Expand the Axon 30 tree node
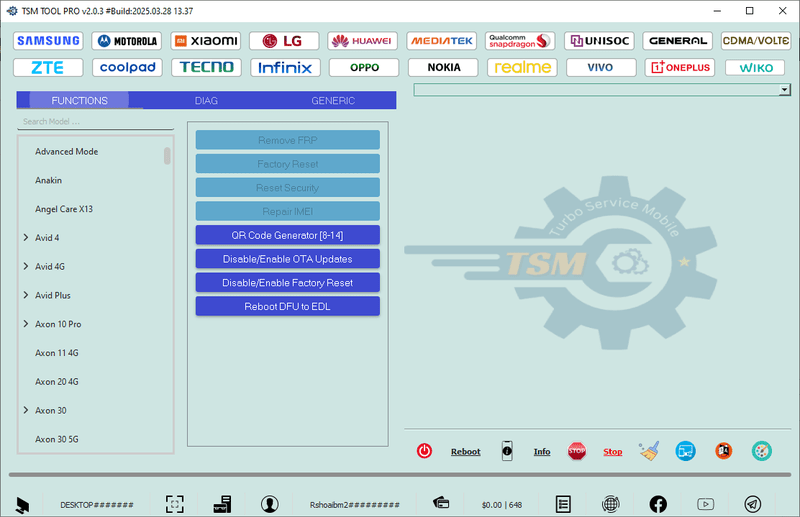Screen dimensions: 800x517 click(26, 410)
